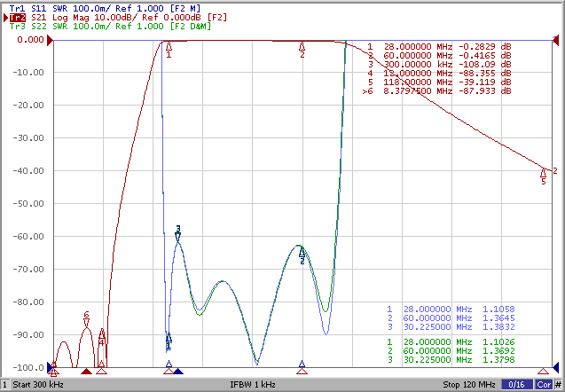Click the Cor correction status indicator
The height and width of the screenshot is (392, 565).
point(544,384)
